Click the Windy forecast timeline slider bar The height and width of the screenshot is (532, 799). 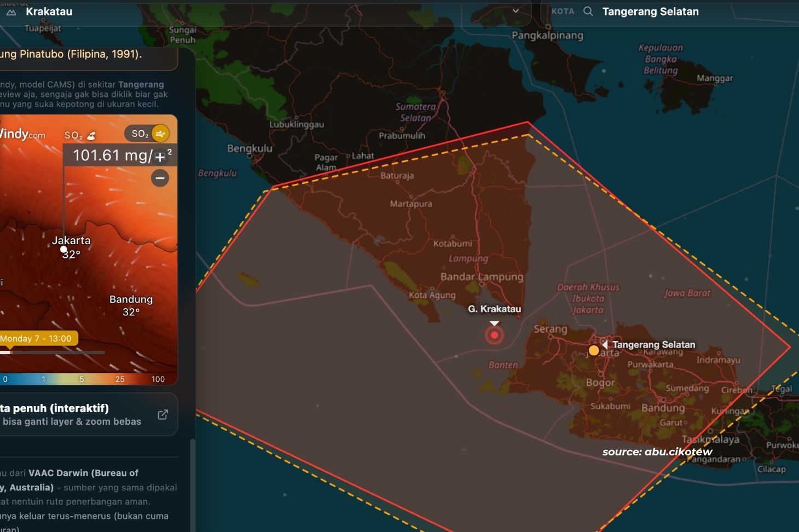pyautogui.click(x=53, y=352)
